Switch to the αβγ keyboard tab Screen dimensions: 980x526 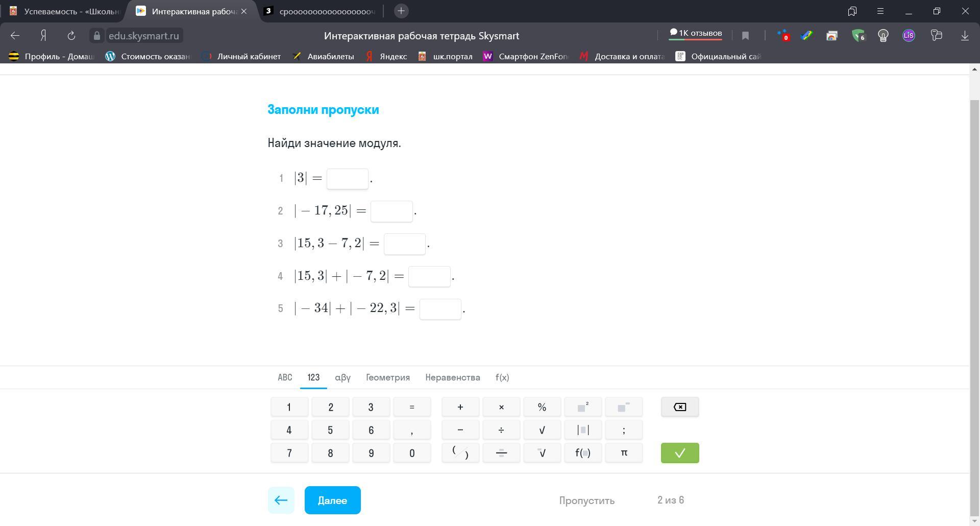click(342, 377)
